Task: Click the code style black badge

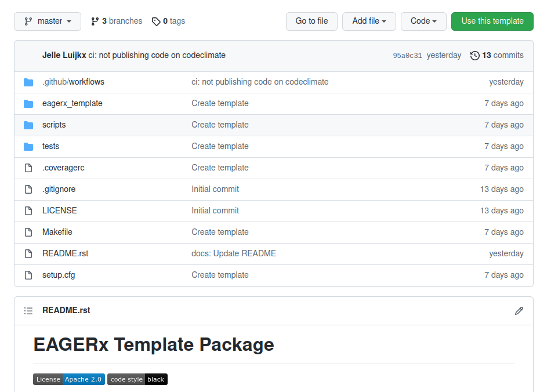Action: tap(137, 379)
